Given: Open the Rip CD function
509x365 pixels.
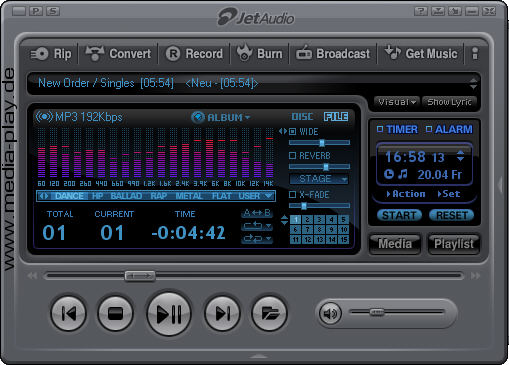Looking at the screenshot, I should pos(51,54).
